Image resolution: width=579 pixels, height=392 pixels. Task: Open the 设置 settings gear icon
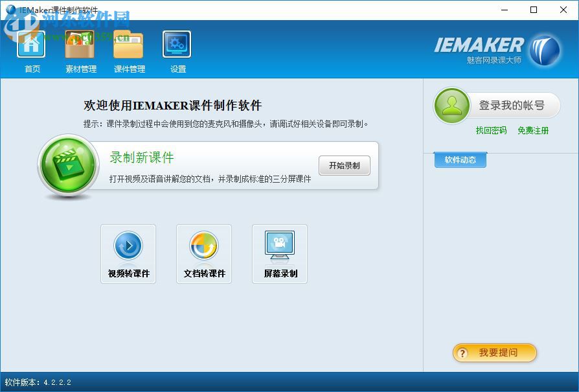pos(176,43)
